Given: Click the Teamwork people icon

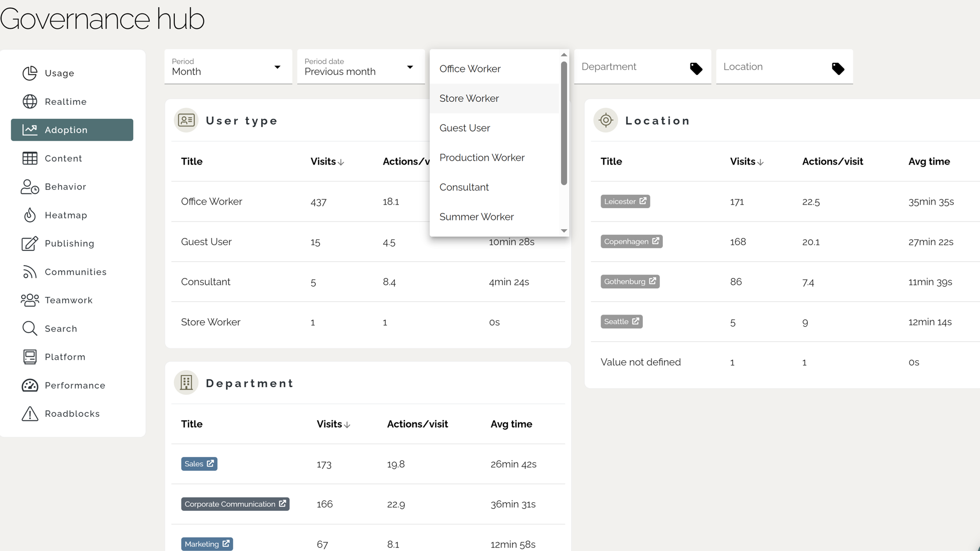Looking at the screenshot, I should pyautogui.click(x=30, y=300).
